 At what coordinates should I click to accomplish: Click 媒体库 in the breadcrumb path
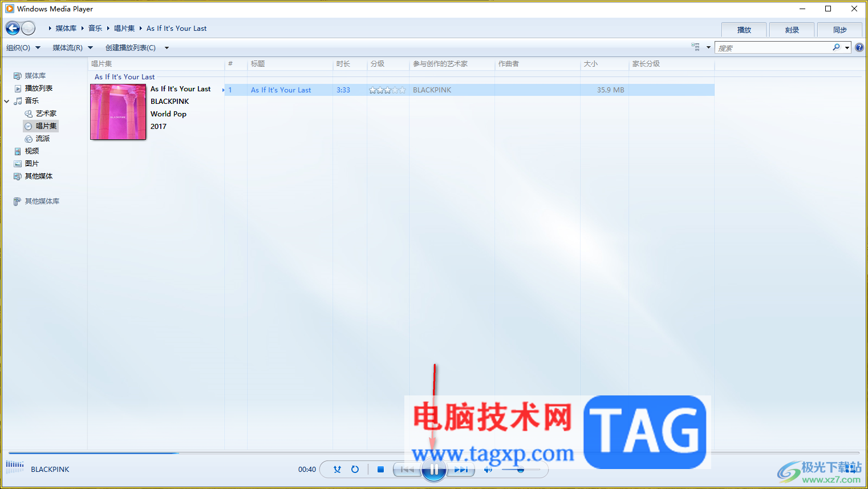tap(66, 28)
